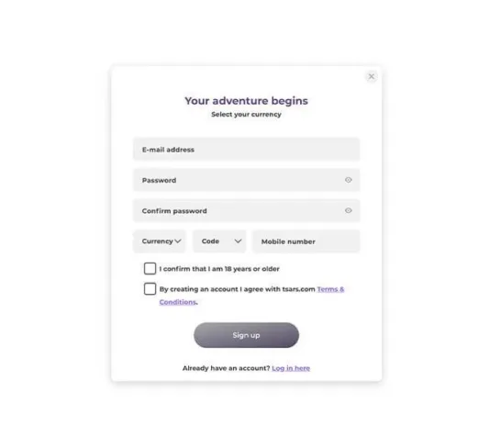Focus the E-mail address field
This screenshot has height=448, width=489.
tap(247, 149)
